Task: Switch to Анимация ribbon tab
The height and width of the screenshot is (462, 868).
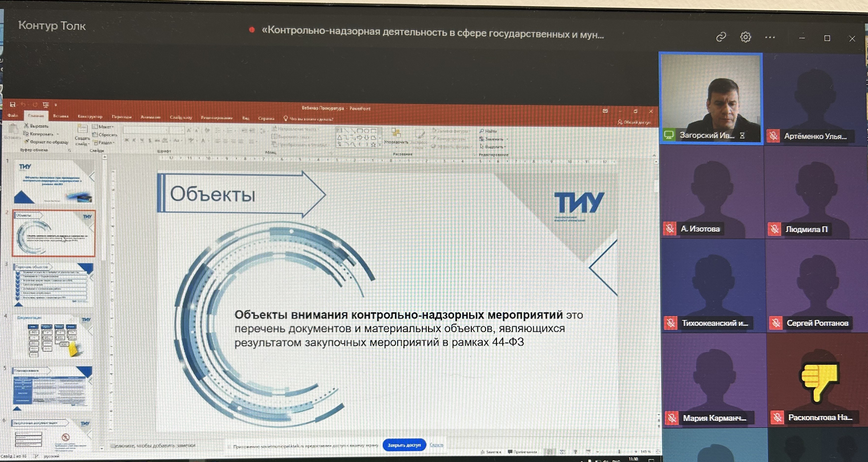Action: 151,117
